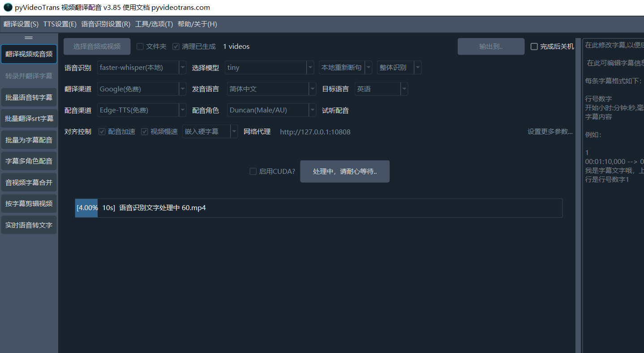
Task: Enable the 完成后关机 checkbox
Action: (534, 47)
